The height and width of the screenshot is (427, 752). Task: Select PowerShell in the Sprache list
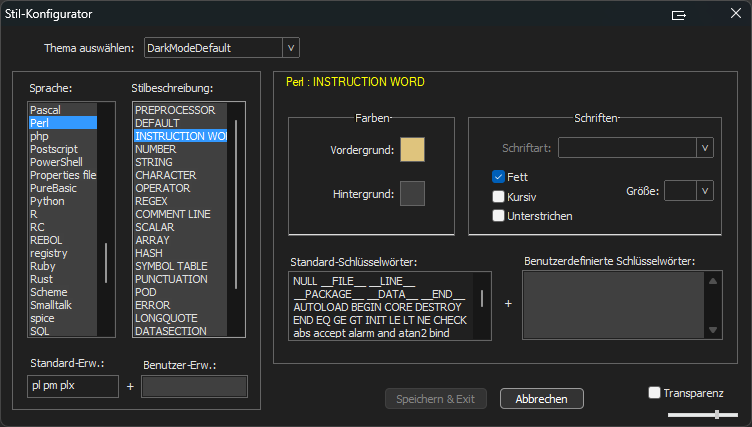(63, 162)
